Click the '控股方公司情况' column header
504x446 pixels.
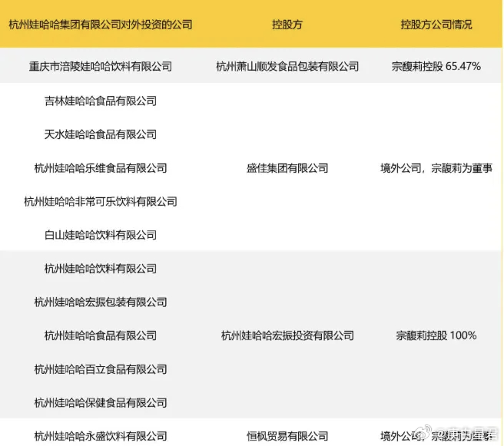[x=436, y=25]
